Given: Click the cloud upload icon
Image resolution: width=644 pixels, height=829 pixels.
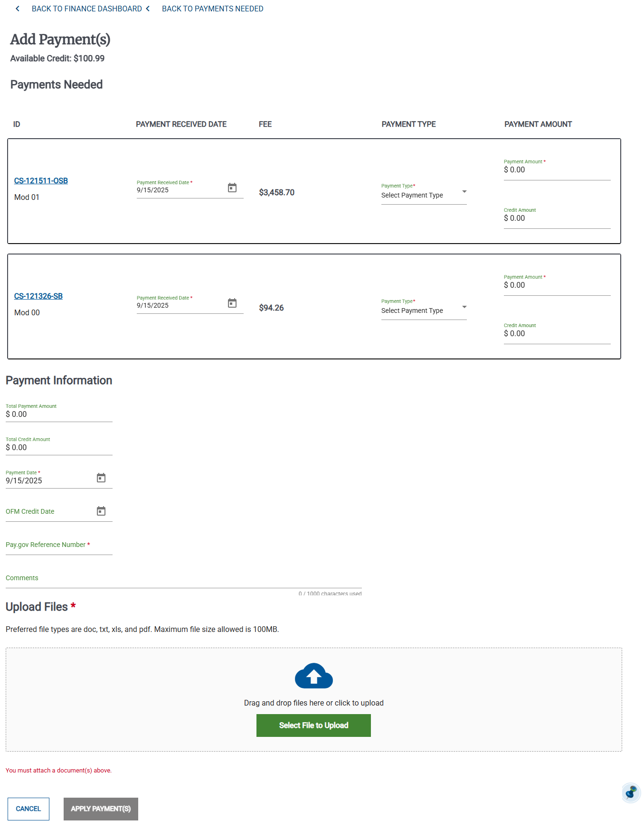Looking at the screenshot, I should [314, 676].
